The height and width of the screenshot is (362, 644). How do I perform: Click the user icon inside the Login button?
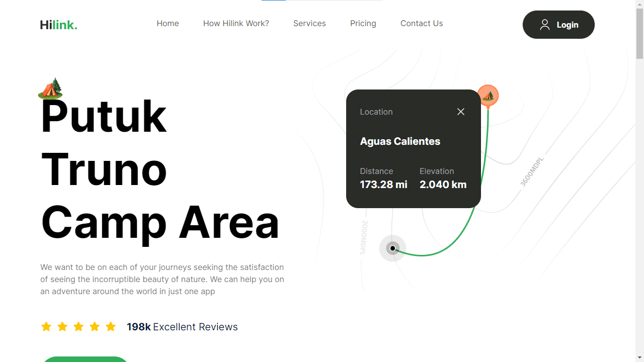coord(545,24)
